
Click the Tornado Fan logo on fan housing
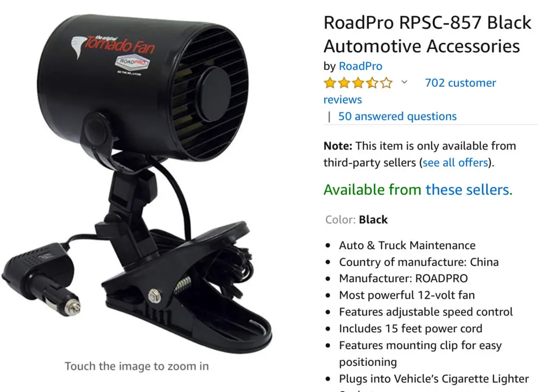click(113, 45)
